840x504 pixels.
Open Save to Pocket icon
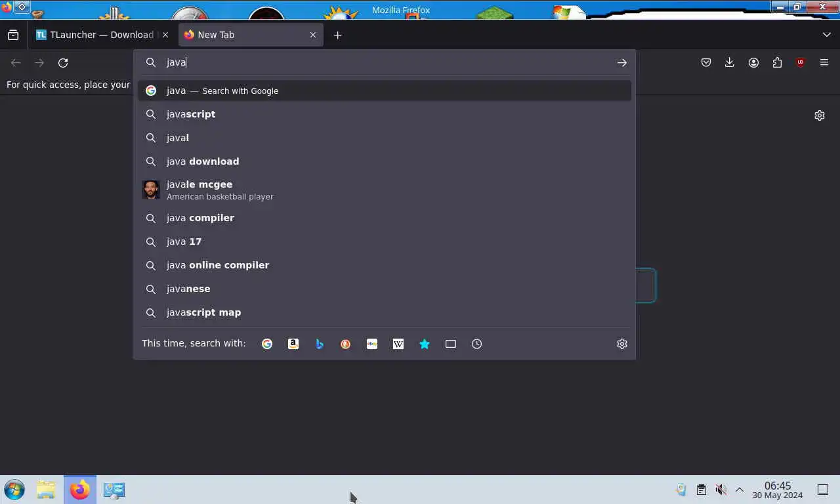click(x=706, y=63)
